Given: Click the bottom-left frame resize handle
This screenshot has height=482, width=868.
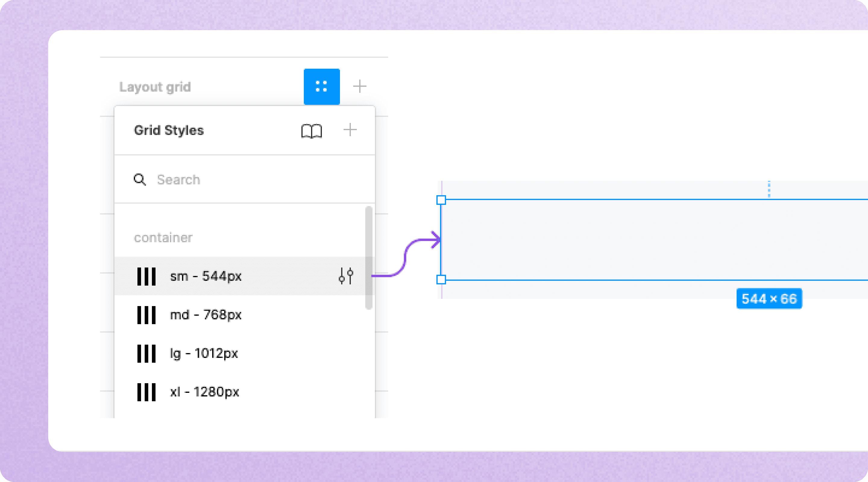Looking at the screenshot, I should coord(441,280).
